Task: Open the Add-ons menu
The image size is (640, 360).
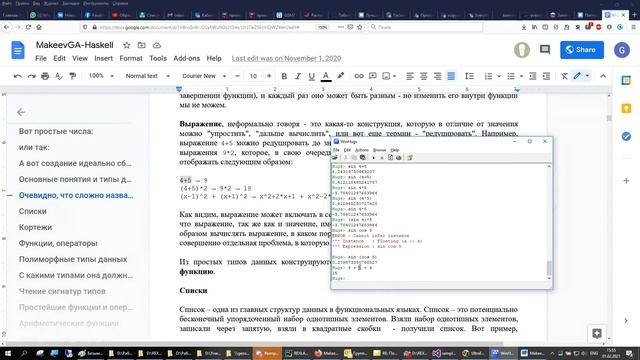Action: tap(187, 58)
